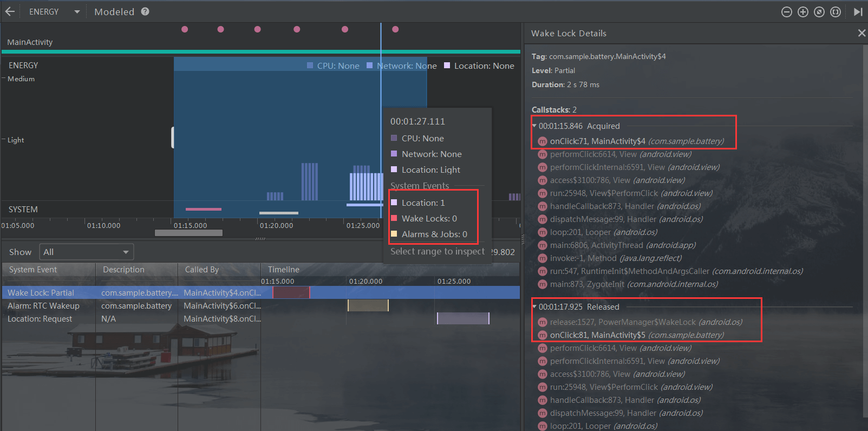Click the back arrow to leave Energy profiler
Viewport: 868px width, 431px height.
[x=10, y=11]
